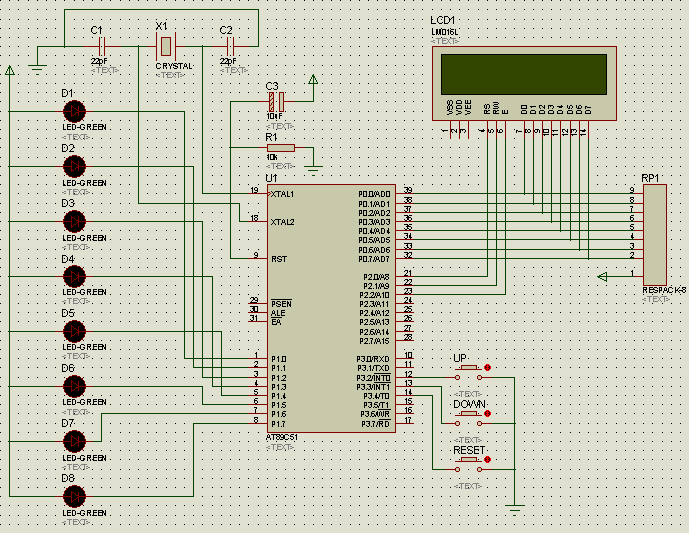Select LED D1 component
Screen dimensions: 689x533
74,112
